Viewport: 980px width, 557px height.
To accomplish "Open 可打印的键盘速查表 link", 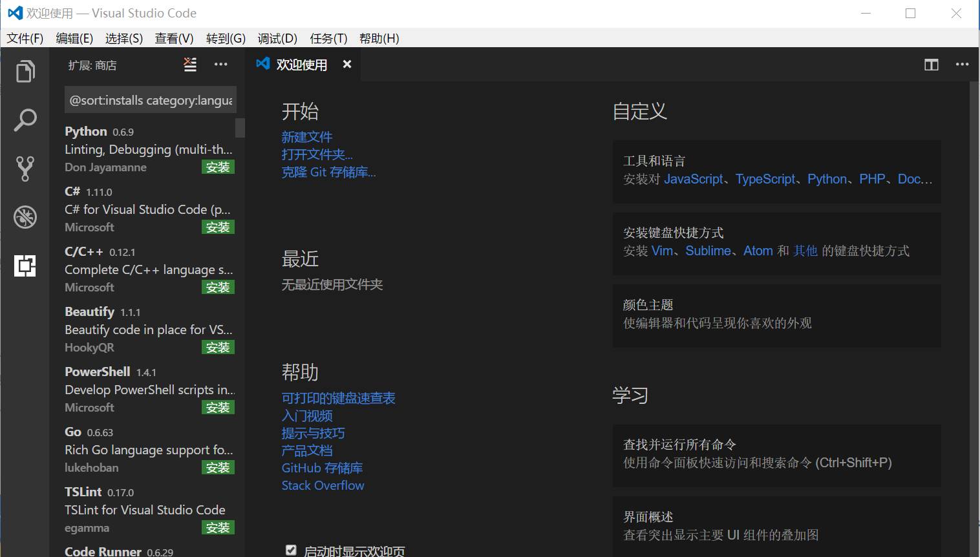I will [338, 398].
